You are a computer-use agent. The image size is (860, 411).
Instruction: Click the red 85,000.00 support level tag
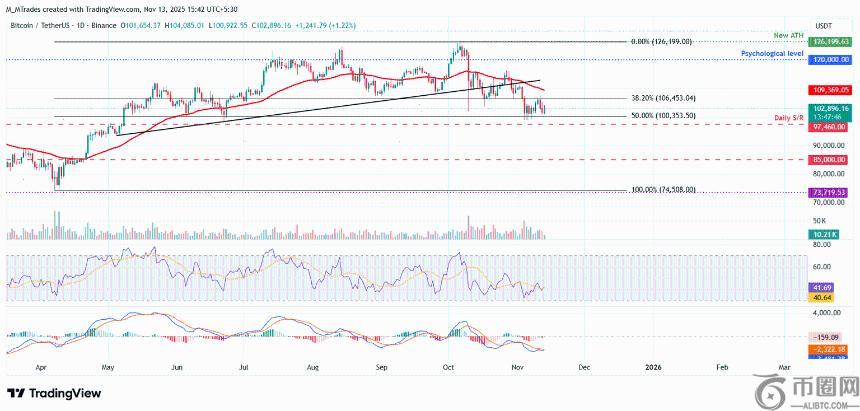829,159
